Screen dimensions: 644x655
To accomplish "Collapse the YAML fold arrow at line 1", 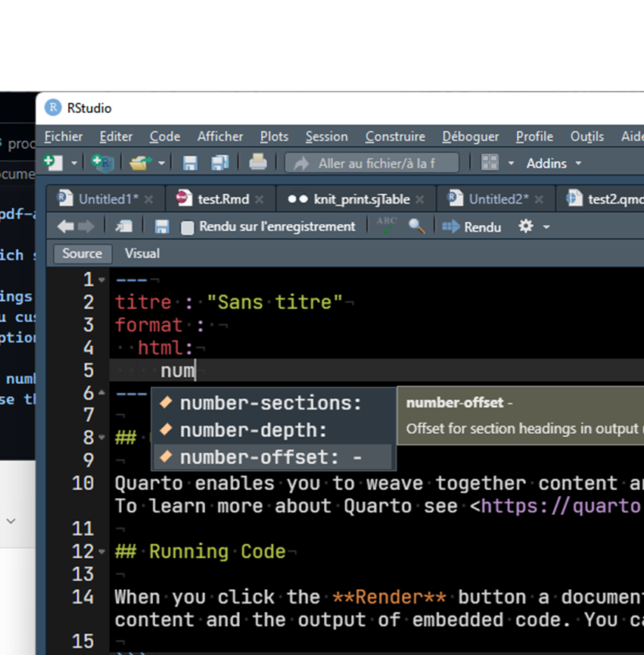I will (102, 280).
